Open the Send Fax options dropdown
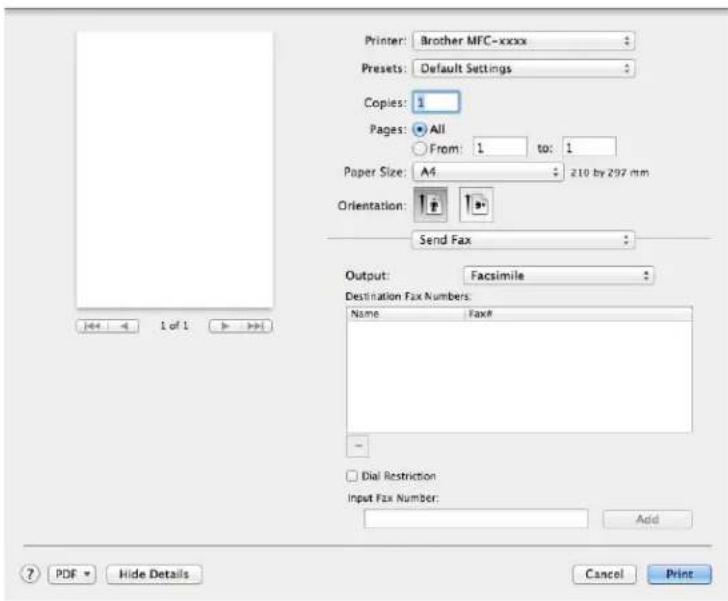Image resolution: width=728 pixels, height=601 pixels. pyautogui.click(x=523, y=240)
